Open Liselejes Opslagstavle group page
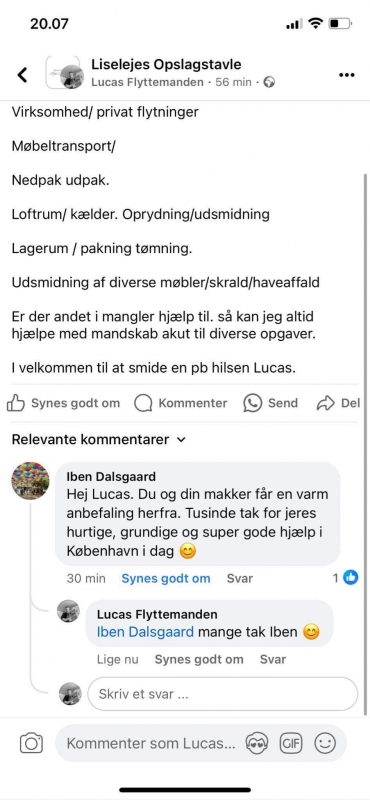 click(166, 64)
